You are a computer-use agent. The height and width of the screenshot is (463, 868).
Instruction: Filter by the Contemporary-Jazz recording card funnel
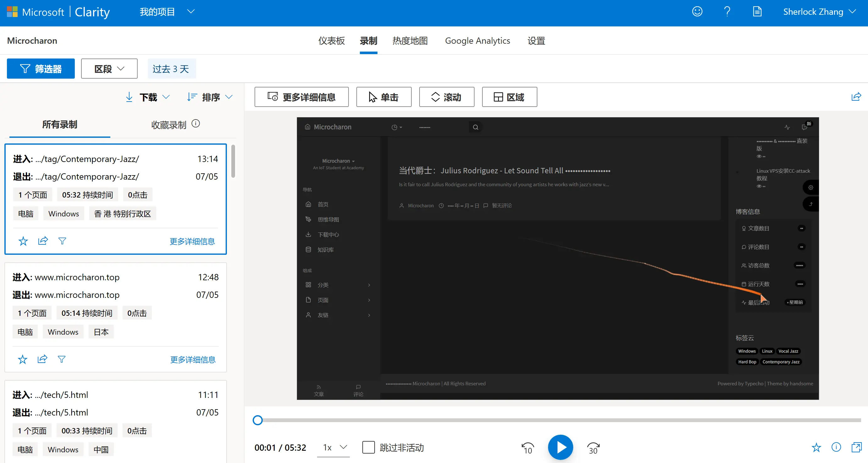coord(62,241)
